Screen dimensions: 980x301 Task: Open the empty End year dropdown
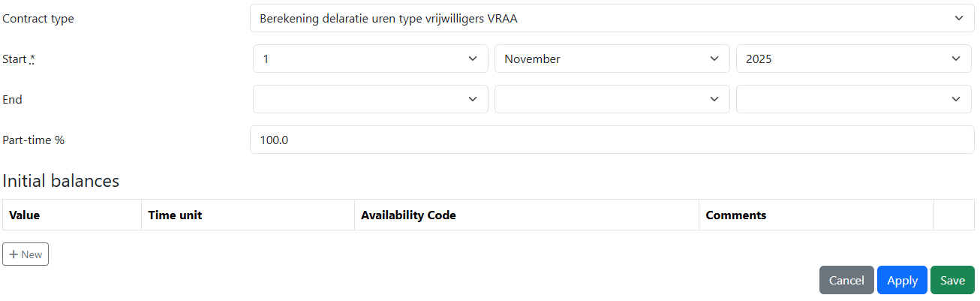tap(853, 99)
